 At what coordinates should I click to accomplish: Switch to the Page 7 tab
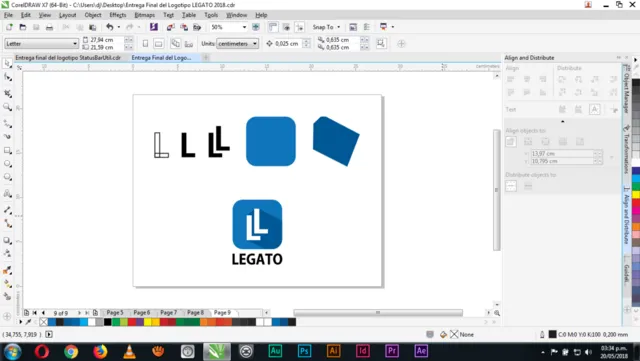[x=169, y=312]
